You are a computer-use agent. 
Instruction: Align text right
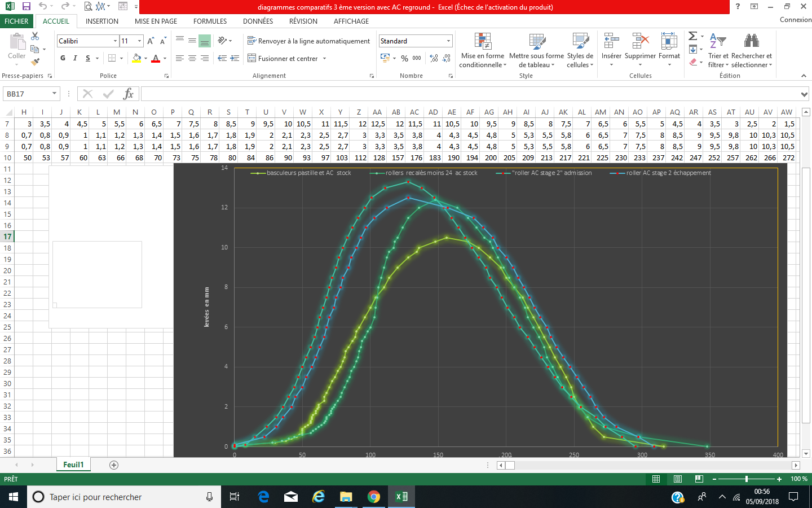pyautogui.click(x=205, y=58)
